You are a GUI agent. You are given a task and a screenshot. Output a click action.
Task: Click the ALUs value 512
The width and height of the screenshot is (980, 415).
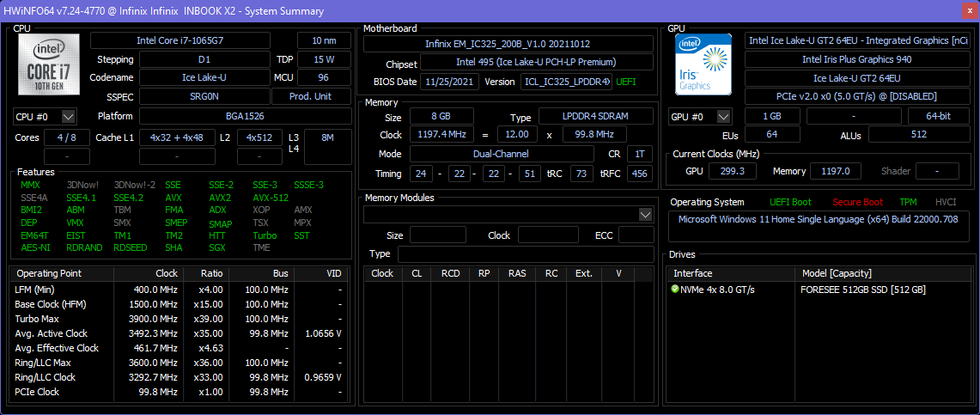919,134
